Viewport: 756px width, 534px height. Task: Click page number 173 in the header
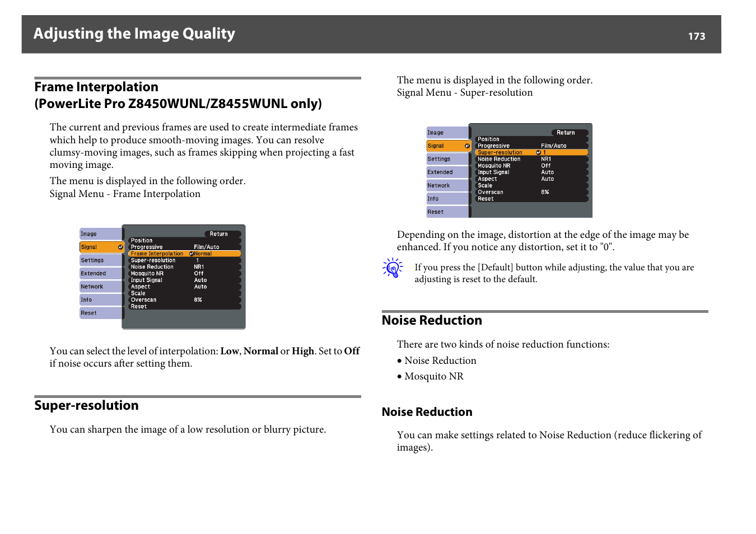click(697, 36)
